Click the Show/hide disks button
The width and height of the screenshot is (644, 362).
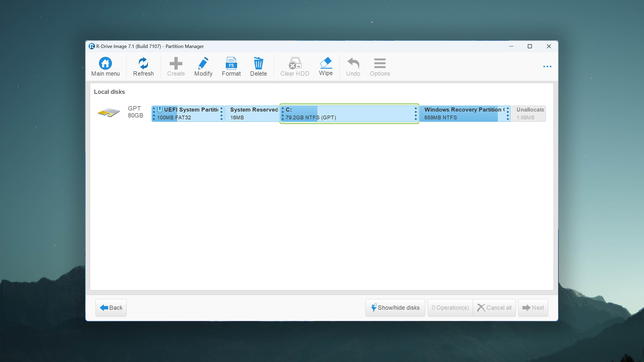click(x=395, y=308)
